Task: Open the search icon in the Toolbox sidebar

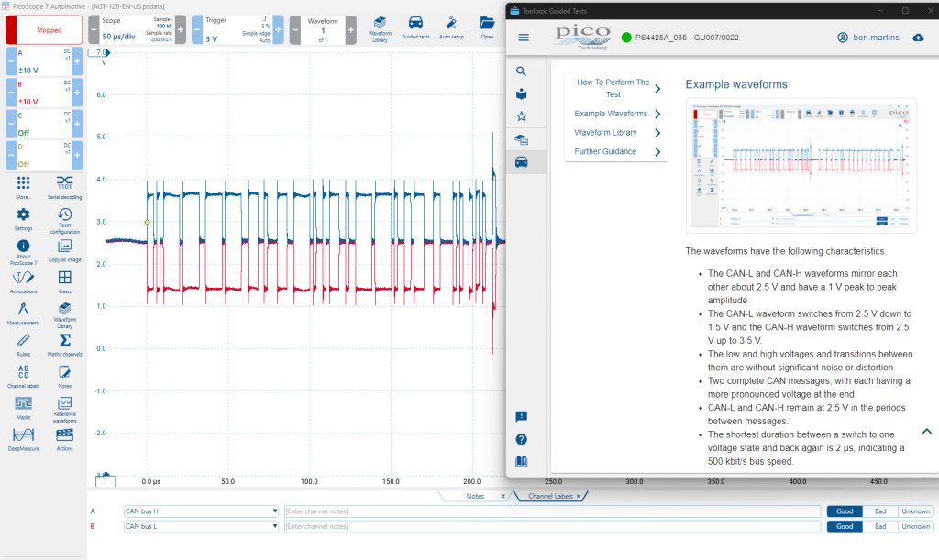Action: (521, 71)
